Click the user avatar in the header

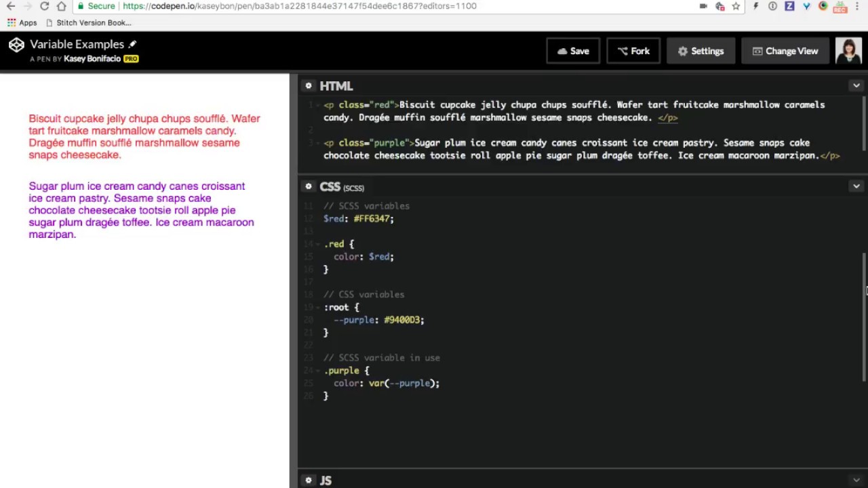coord(848,51)
